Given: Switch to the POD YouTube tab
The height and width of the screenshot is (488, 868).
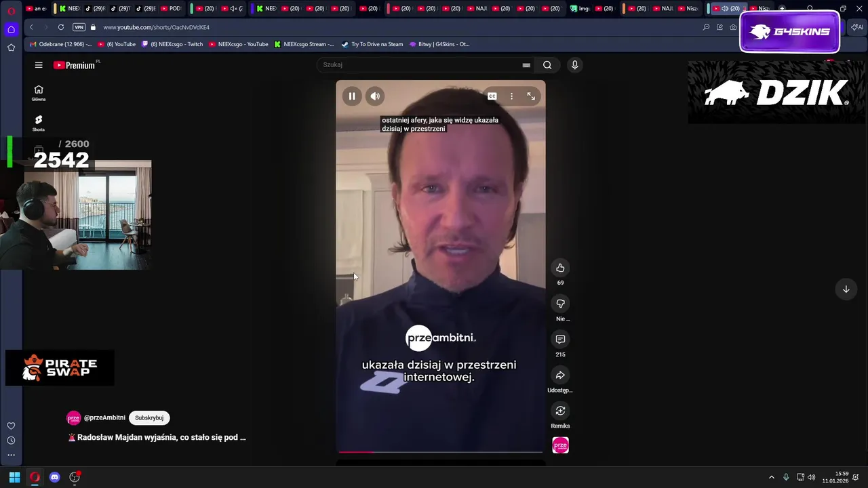Looking at the screenshot, I should tap(171, 9).
